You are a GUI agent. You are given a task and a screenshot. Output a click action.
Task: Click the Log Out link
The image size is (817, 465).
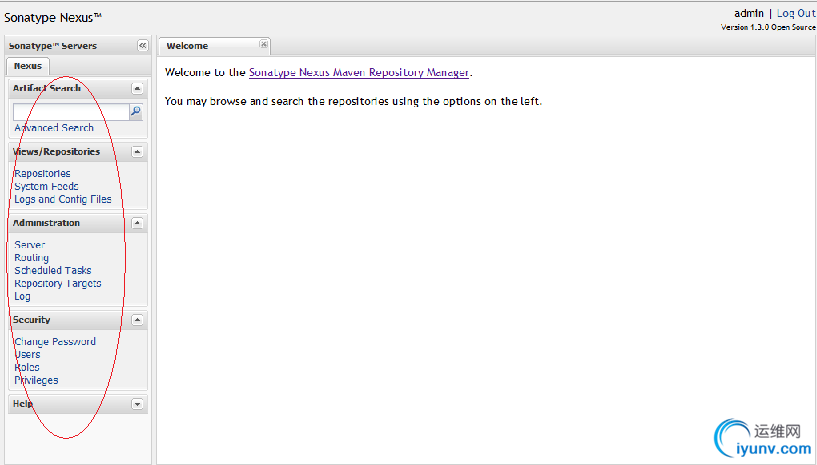pos(796,14)
